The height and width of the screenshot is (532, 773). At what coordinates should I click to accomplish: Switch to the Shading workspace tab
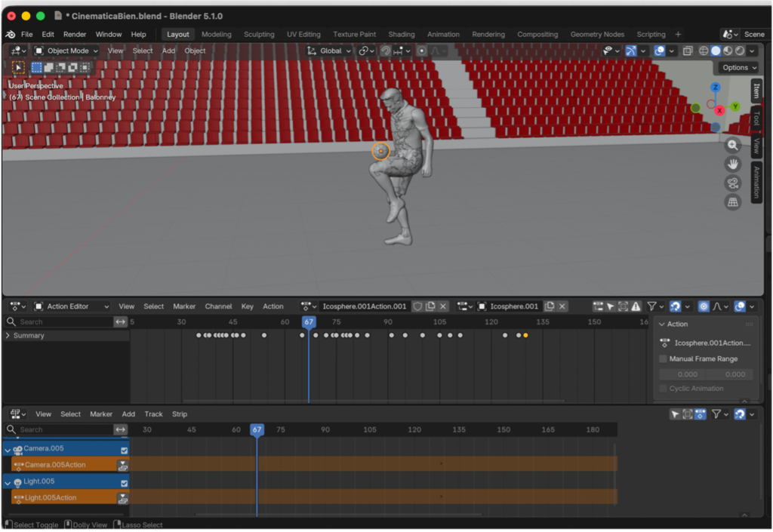pos(401,34)
